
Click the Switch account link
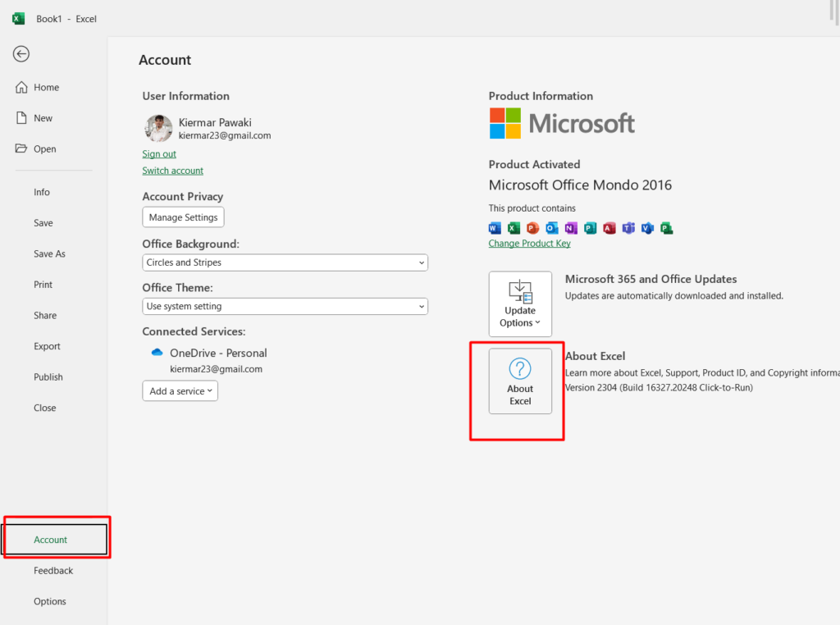pos(173,171)
